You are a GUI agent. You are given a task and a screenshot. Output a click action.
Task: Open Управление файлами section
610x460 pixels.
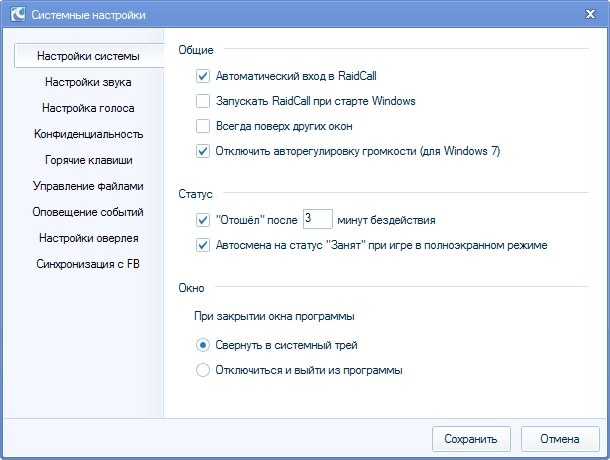[88, 186]
